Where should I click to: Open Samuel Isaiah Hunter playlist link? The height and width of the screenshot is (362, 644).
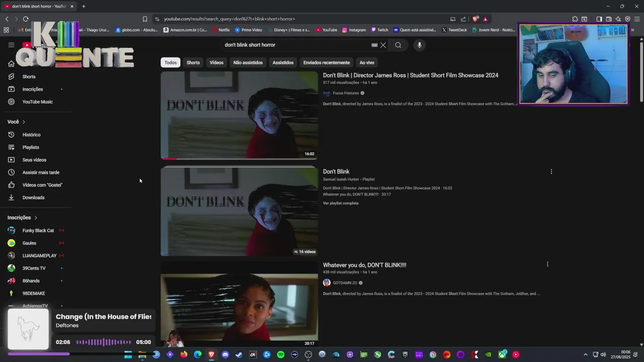coord(341,179)
